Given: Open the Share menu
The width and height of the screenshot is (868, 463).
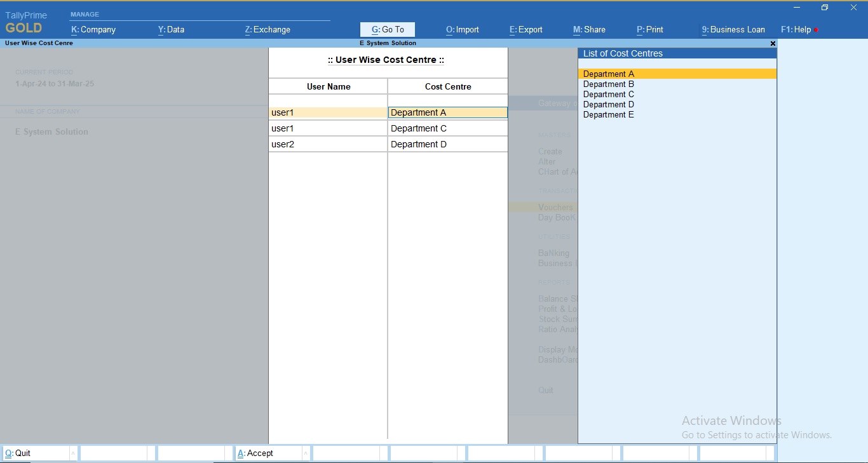Looking at the screenshot, I should 588,29.
